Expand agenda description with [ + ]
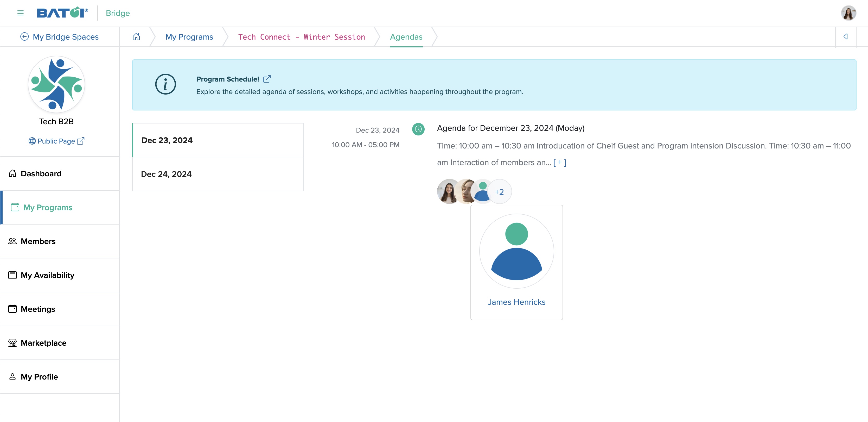 pyautogui.click(x=560, y=162)
